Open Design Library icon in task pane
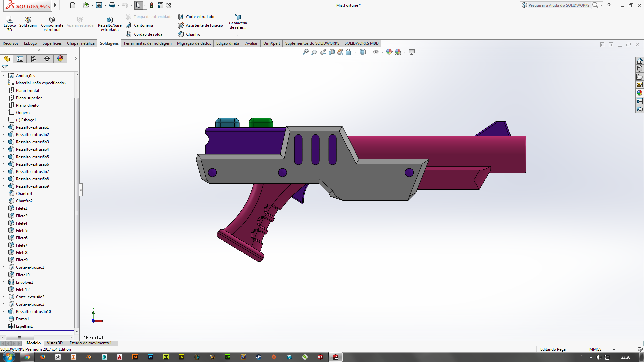 point(640,69)
